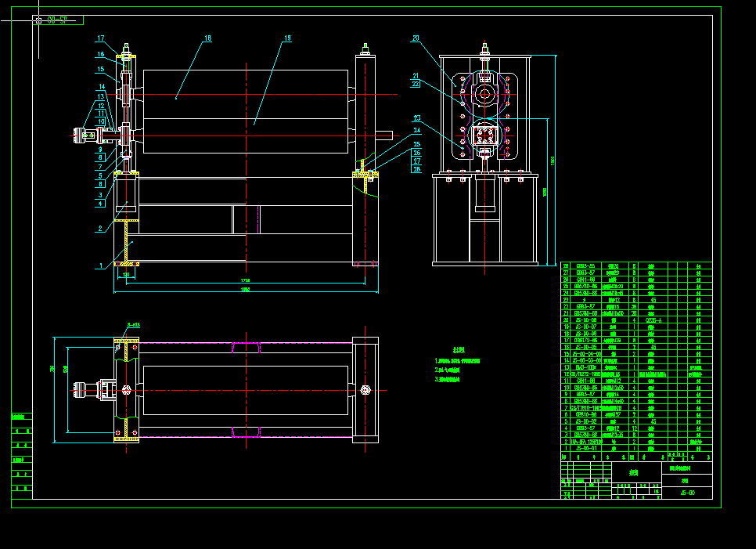Viewport: 756px width, 549px height.
Task: Select balloon 23 on the side view
Action: [416, 116]
